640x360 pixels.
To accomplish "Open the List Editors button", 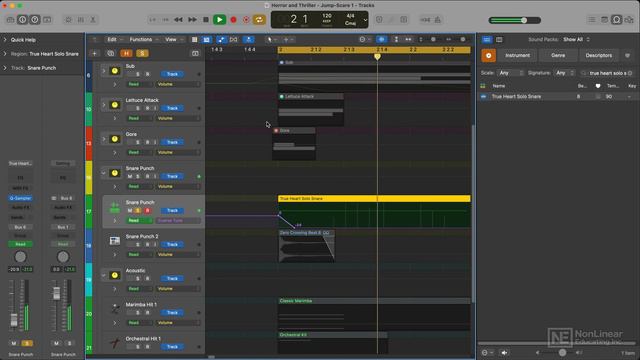I will (x=592, y=20).
